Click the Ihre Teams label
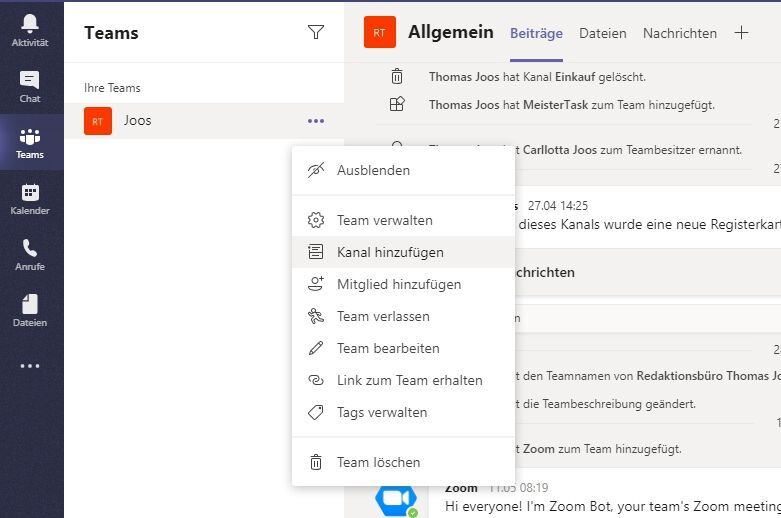 tap(112, 88)
